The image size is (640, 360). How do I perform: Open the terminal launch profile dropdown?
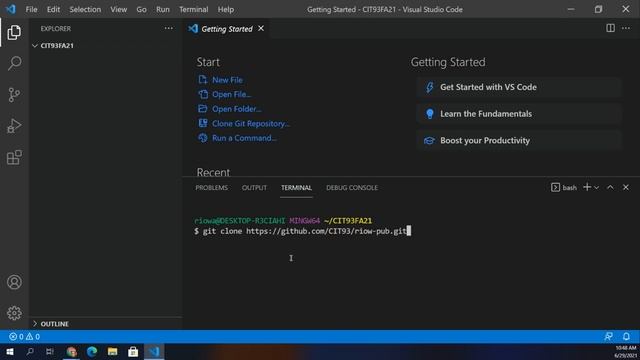tap(596, 187)
